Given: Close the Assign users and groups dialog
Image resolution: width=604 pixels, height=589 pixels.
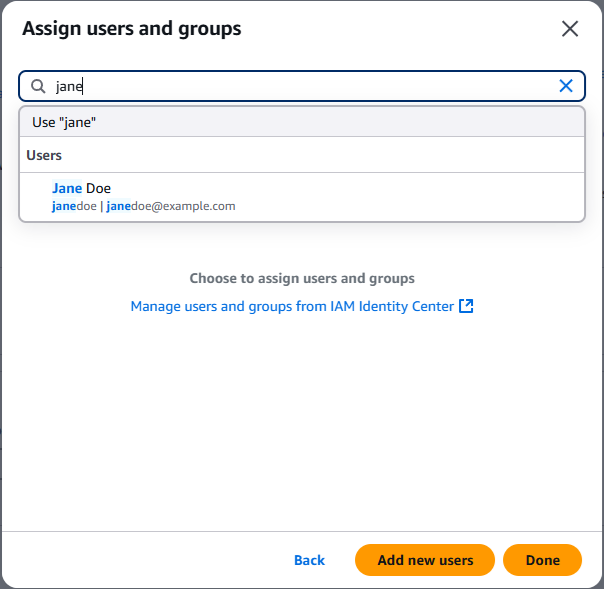Looking at the screenshot, I should 570,29.
